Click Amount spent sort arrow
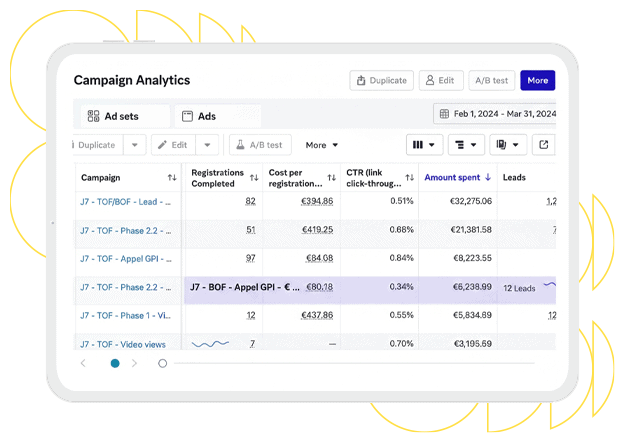 tap(488, 178)
